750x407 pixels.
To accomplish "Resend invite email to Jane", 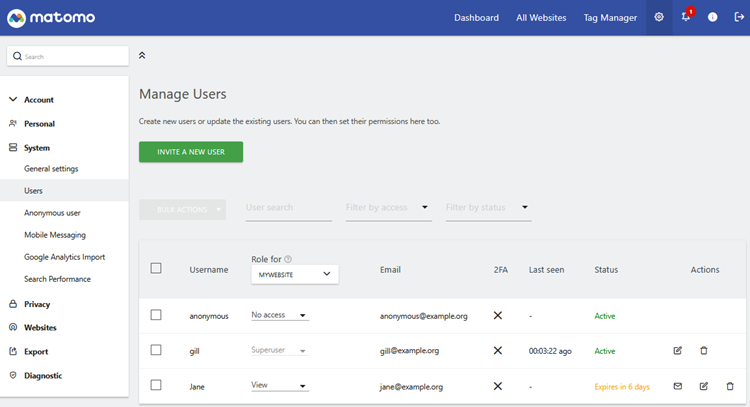I will pyautogui.click(x=677, y=386).
